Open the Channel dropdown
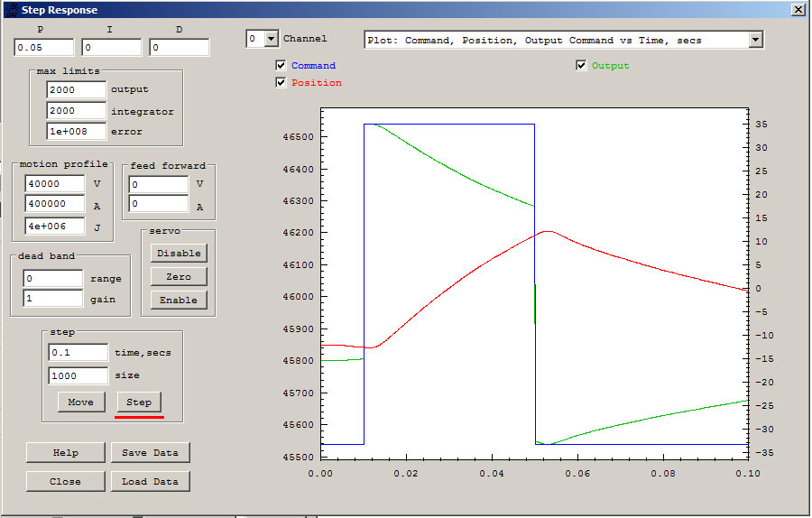This screenshot has height=518, width=812. tap(272, 39)
